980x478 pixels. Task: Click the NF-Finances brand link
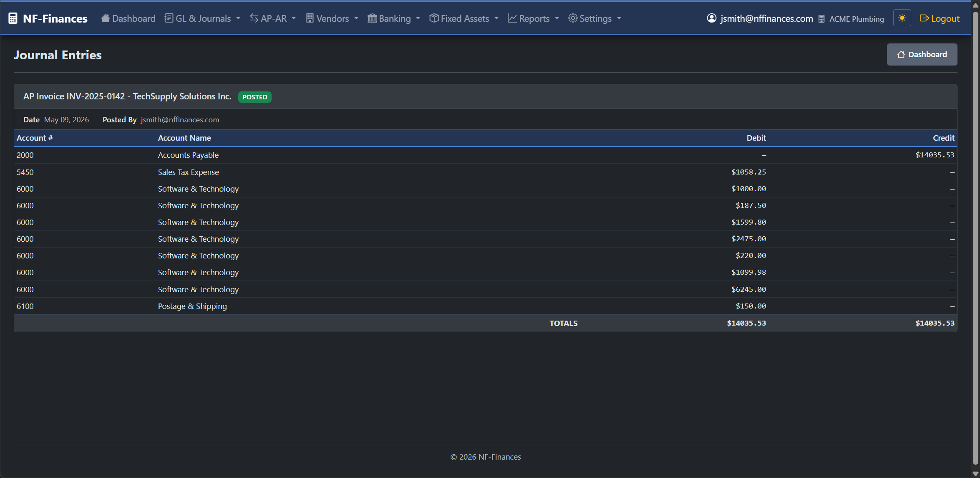click(x=48, y=18)
